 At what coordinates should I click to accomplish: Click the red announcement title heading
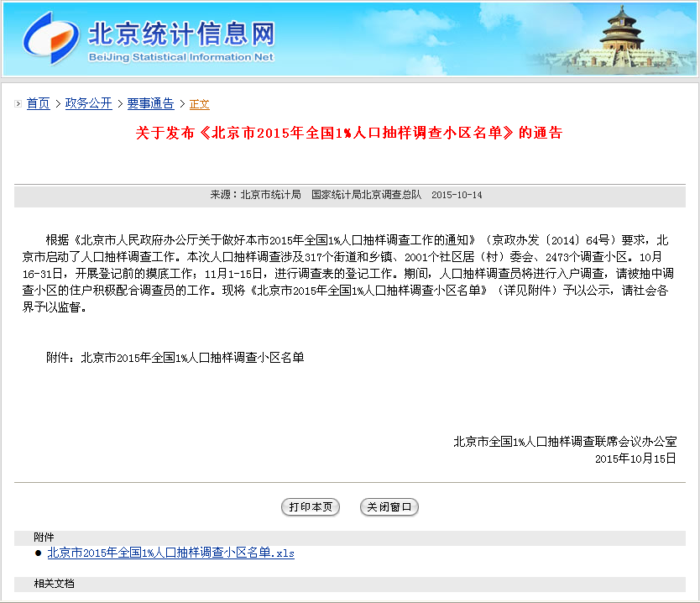(349, 133)
